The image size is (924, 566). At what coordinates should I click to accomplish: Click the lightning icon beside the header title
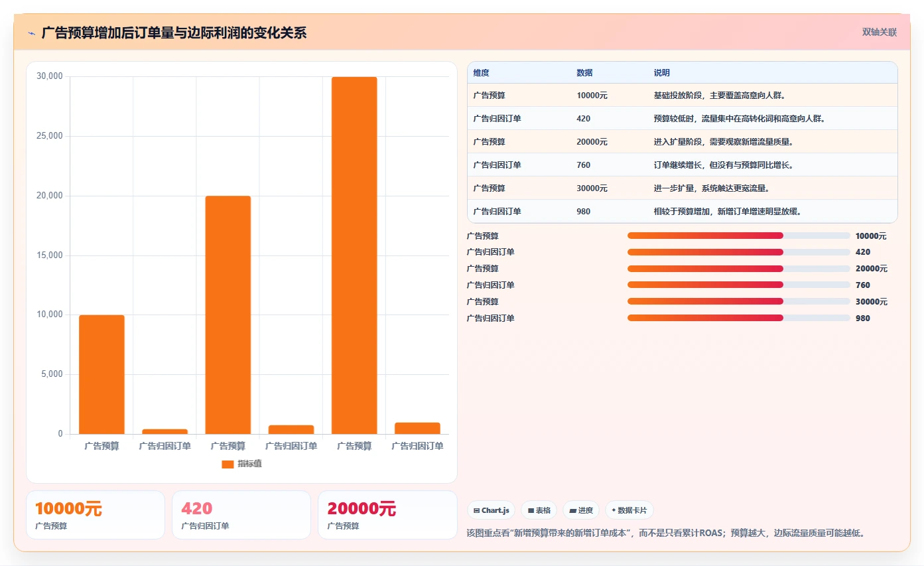tap(31, 33)
